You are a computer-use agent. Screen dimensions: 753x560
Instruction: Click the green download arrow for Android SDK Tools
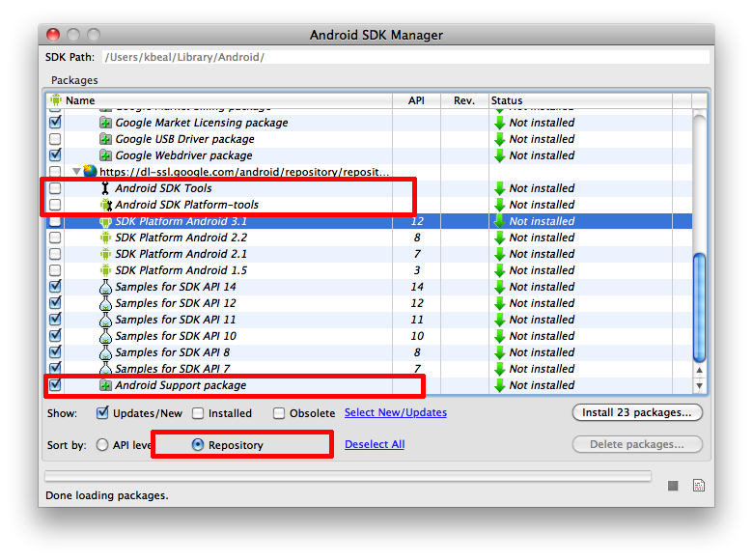(499, 188)
